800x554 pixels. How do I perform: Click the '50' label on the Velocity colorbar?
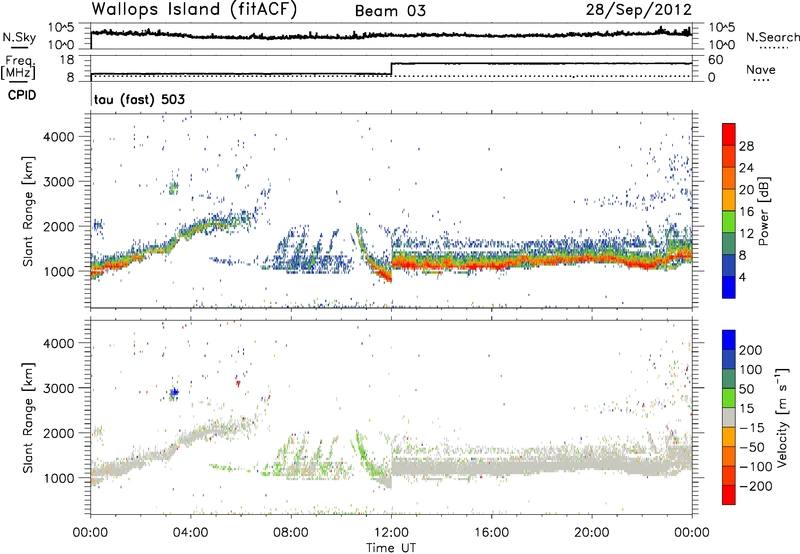click(747, 389)
